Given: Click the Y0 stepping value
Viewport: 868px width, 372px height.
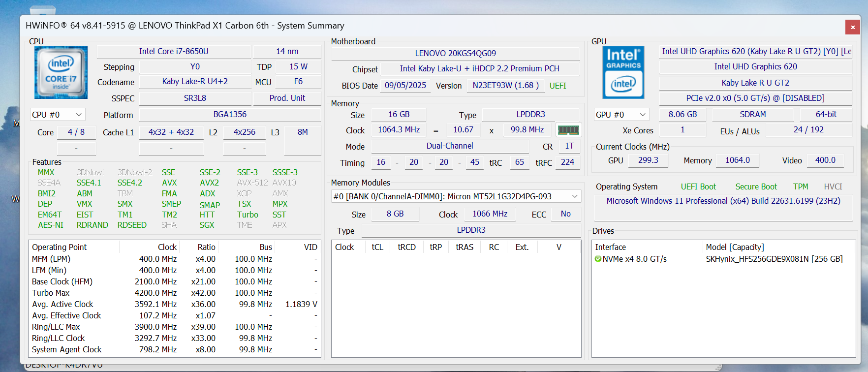Looking at the screenshot, I should pyautogui.click(x=195, y=66).
